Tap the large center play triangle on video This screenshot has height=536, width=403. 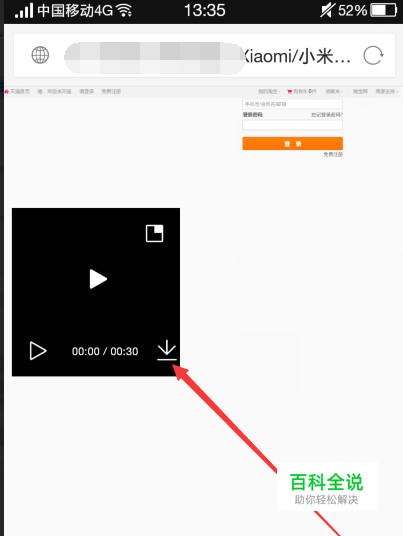coord(98,279)
